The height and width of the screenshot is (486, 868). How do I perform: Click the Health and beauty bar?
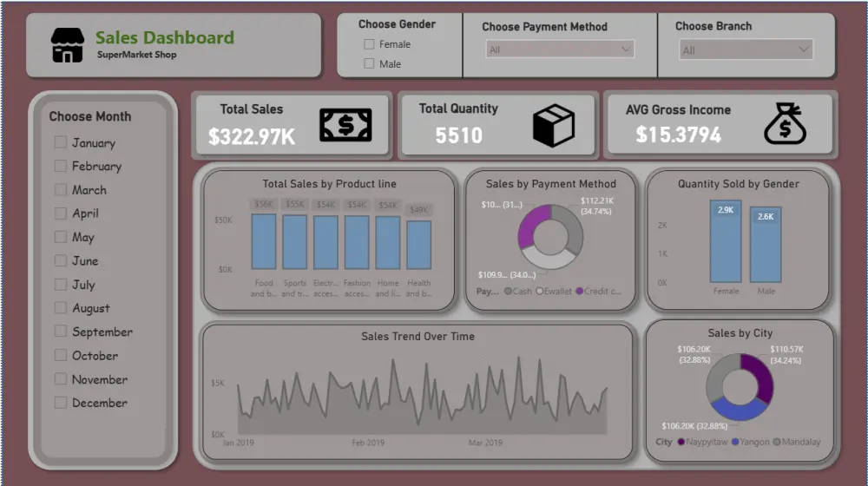coord(418,246)
